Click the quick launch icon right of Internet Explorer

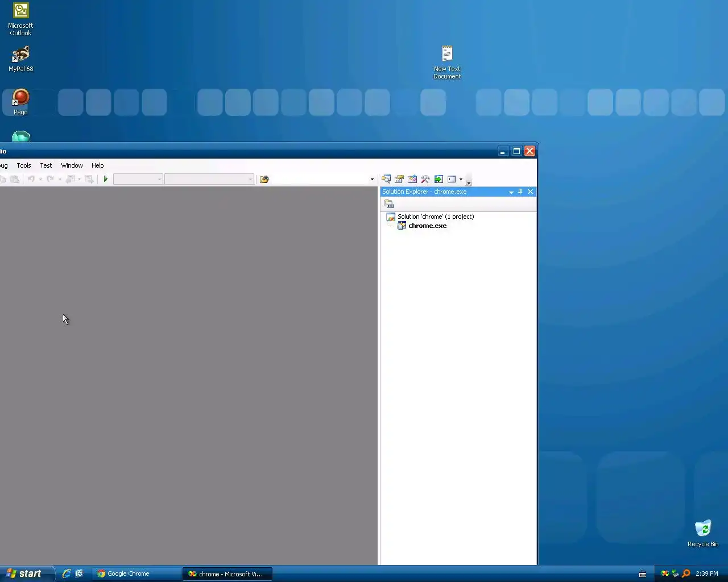[79, 573]
